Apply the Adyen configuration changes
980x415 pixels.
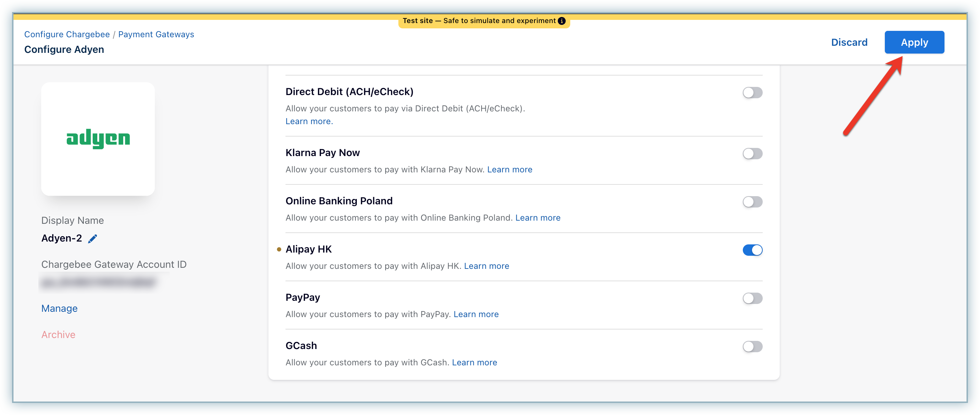click(914, 42)
